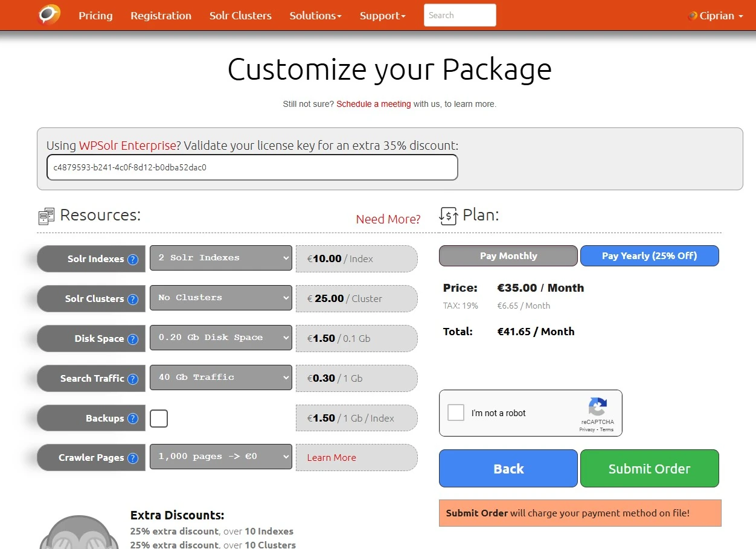Open the Solutions menu
This screenshot has width=756, height=549.
(315, 16)
